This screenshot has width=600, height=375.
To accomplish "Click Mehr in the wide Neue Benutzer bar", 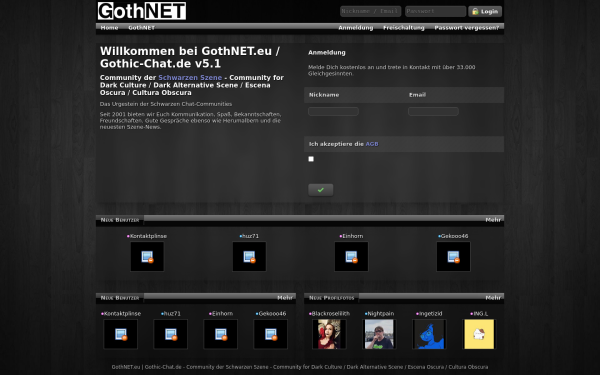I will coord(493,220).
